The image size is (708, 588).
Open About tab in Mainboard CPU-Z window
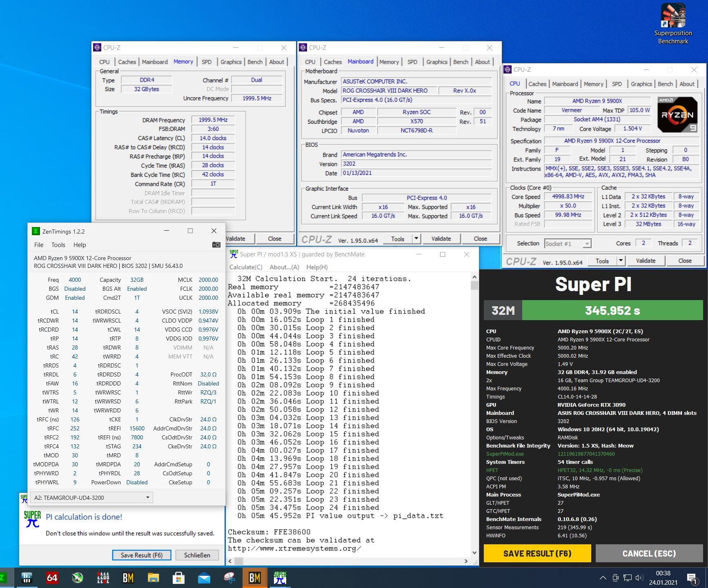pyautogui.click(x=482, y=62)
